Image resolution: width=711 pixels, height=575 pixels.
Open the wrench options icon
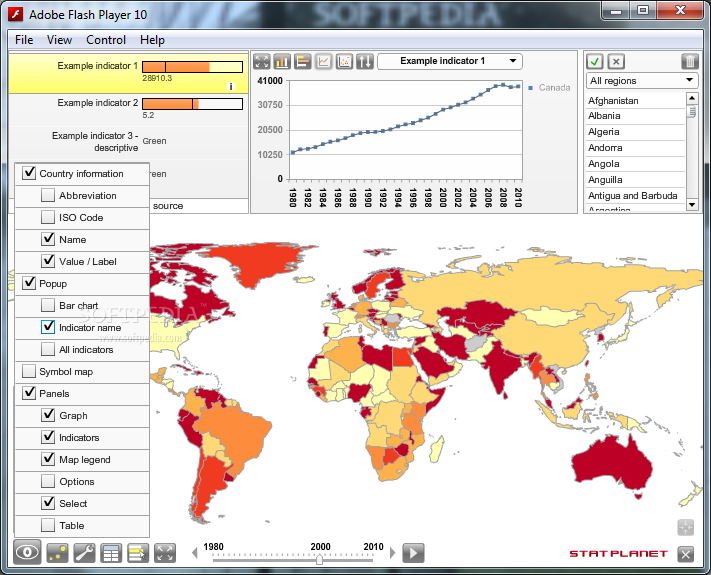84,553
